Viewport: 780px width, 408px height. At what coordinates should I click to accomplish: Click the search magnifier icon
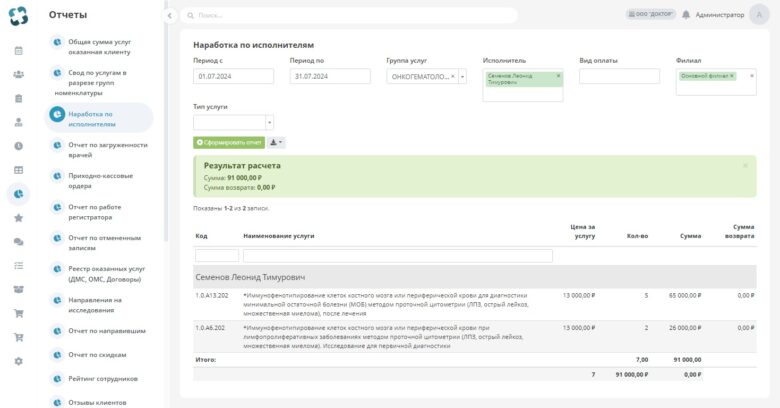pyautogui.click(x=190, y=15)
